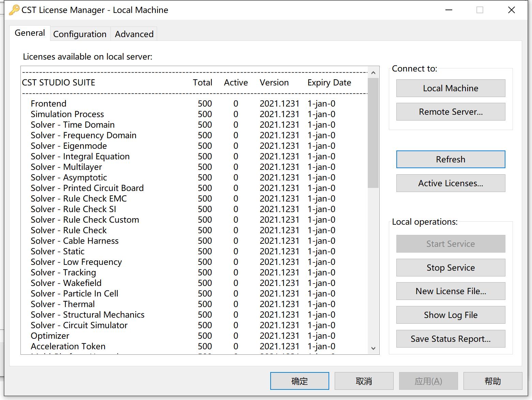Select the General tab
Screen dimensions: 532x400
point(30,33)
